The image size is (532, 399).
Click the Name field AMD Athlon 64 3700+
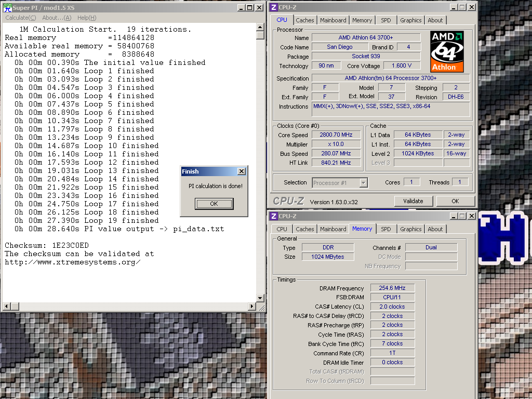[366, 37]
